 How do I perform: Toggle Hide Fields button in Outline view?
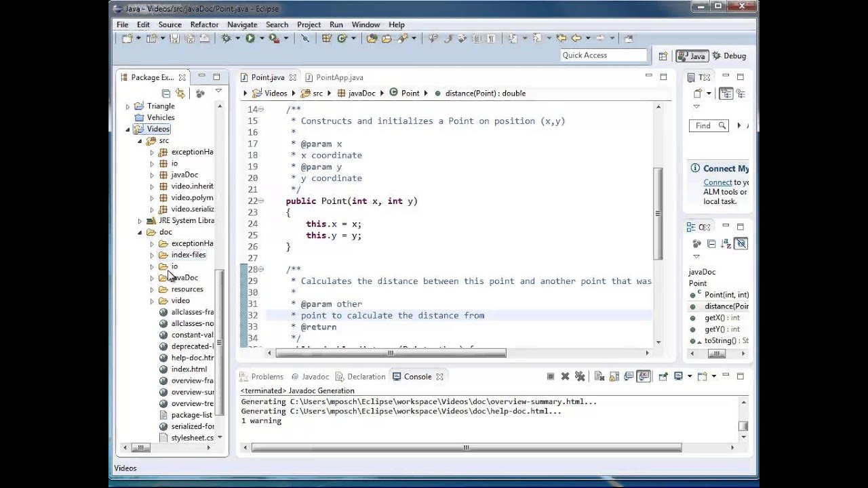point(741,243)
